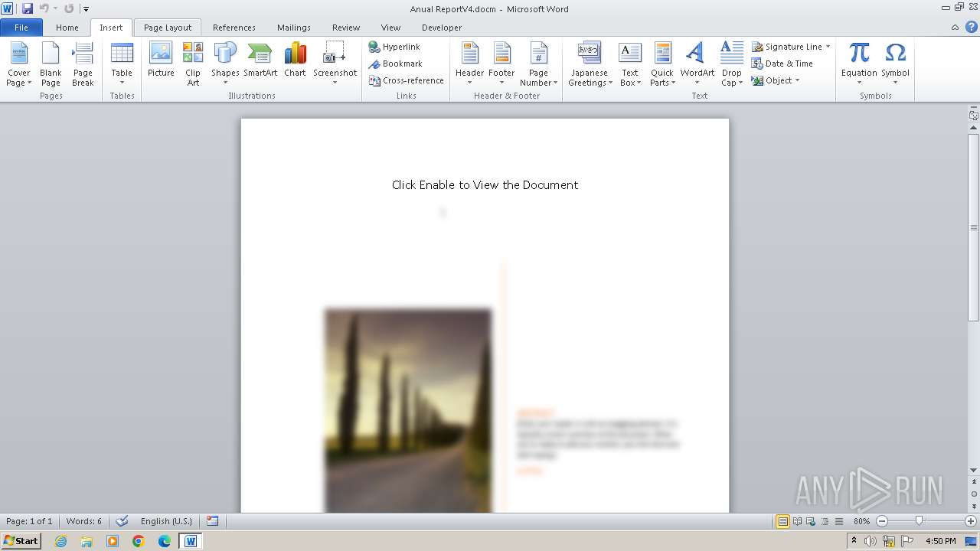The height and width of the screenshot is (551, 980).
Task: Switch to the Developer tab
Action: pyautogui.click(x=442, y=28)
